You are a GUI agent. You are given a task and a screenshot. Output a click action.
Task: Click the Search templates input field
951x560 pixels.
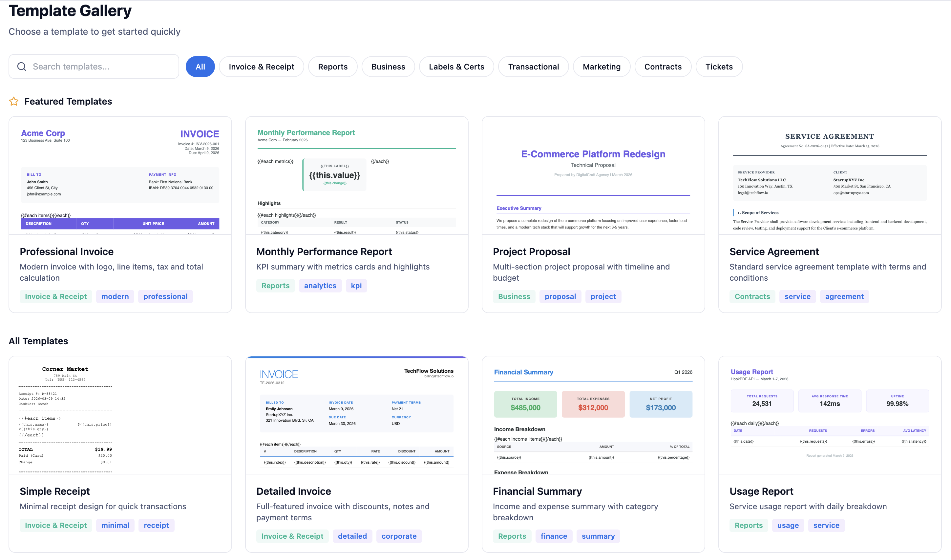point(102,67)
